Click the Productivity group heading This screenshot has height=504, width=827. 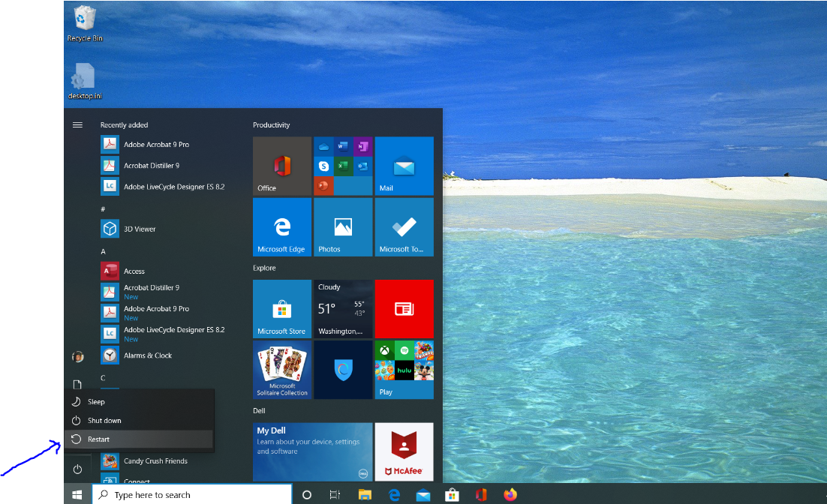click(271, 125)
